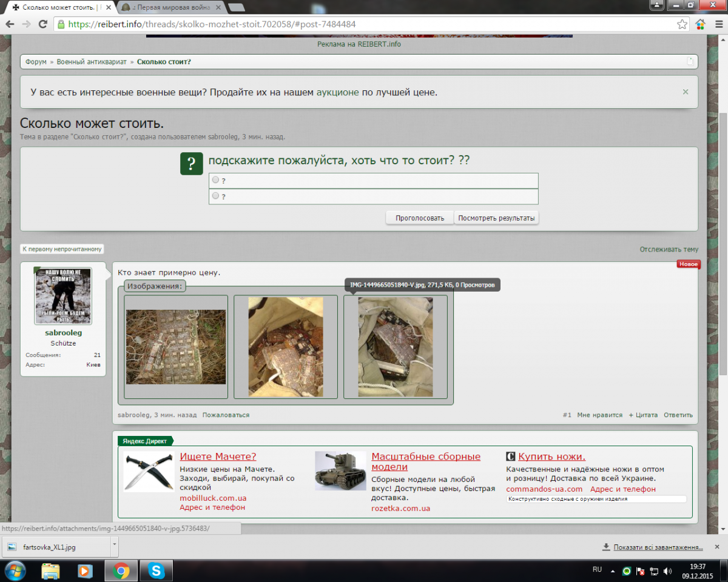Bookmark this page with the star icon
Screen dimensions: 728x582
tap(682, 24)
